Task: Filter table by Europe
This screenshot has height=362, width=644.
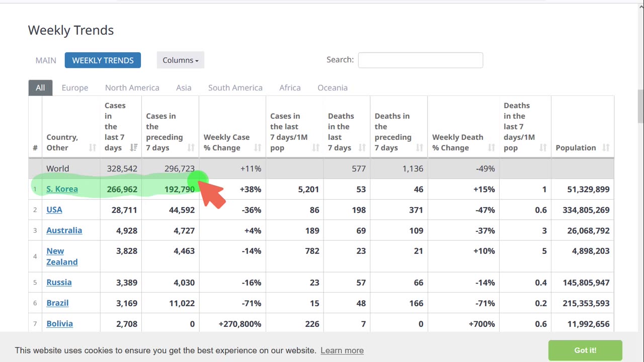Action: coord(75,87)
